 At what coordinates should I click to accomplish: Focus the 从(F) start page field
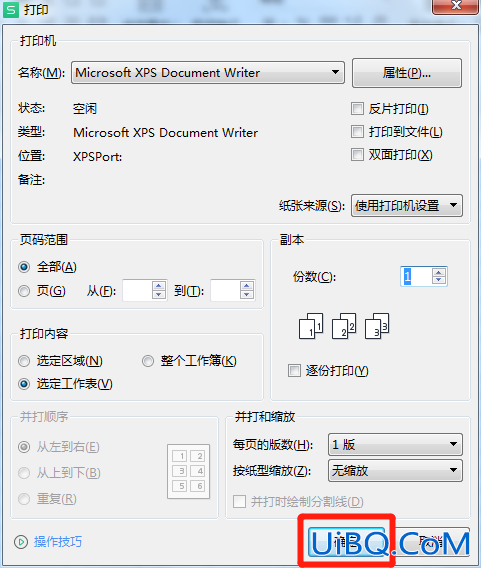(x=137, y=290)
